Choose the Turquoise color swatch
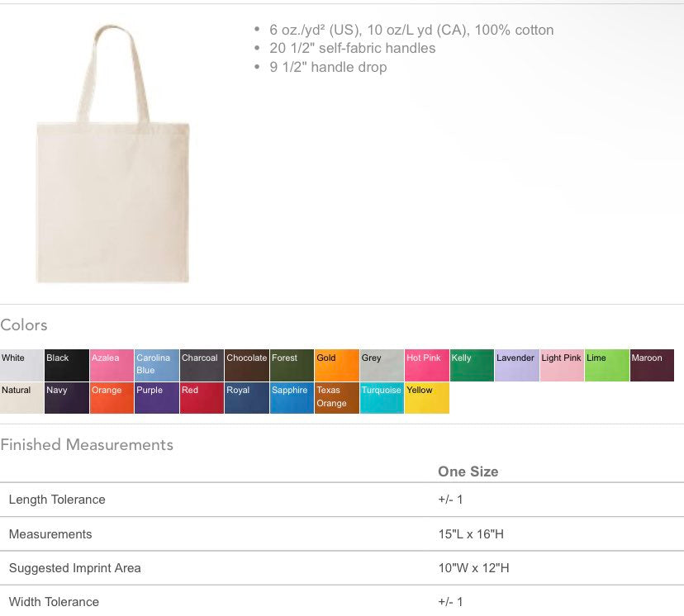This screenshot has height=616, width=684. pos(382,398)
